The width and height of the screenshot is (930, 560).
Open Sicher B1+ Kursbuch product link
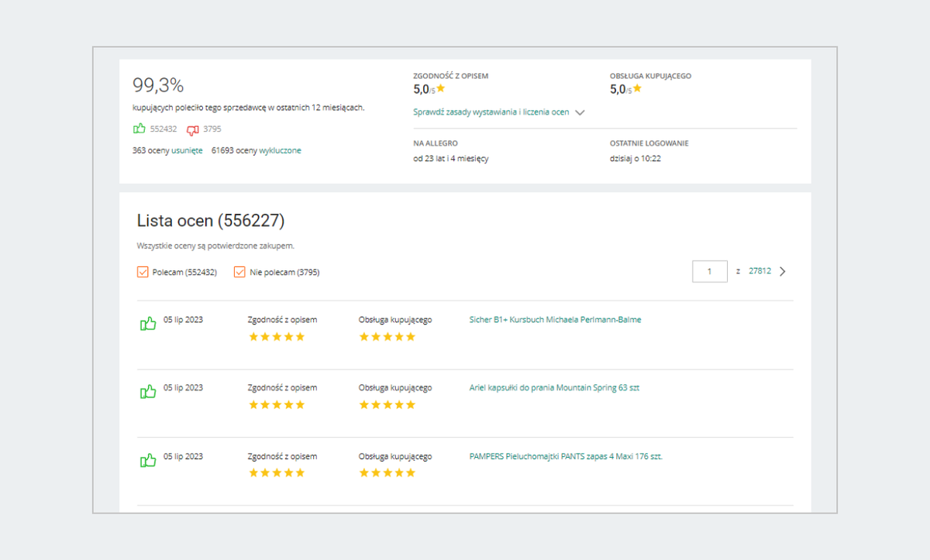tap(555, 319)
